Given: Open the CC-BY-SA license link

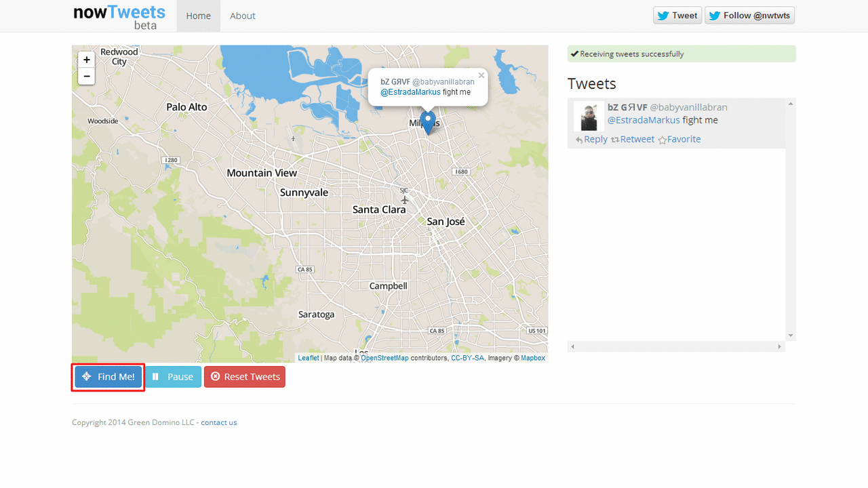Looking at the screenshot, I should [467, 358].
